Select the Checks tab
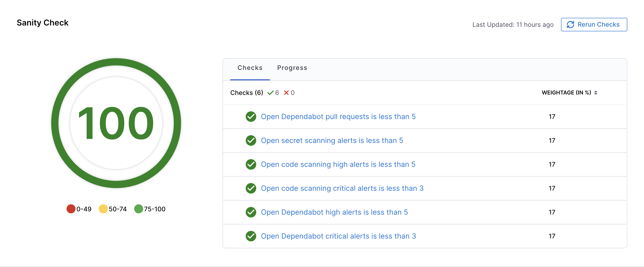Screen dimensions: 644x267 coord(250,68)
